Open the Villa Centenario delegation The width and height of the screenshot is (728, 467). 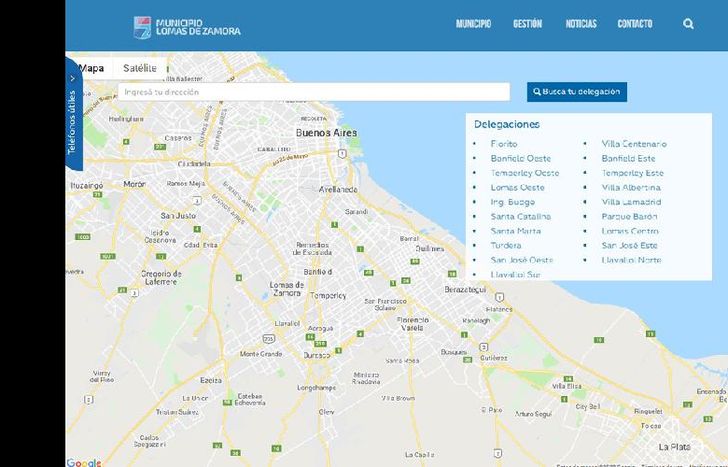633,144
